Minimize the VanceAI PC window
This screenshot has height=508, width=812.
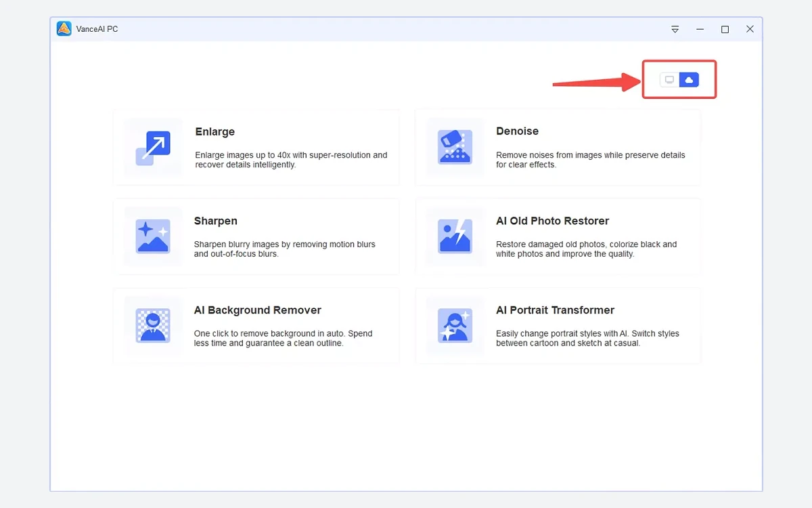click(700, 29)
